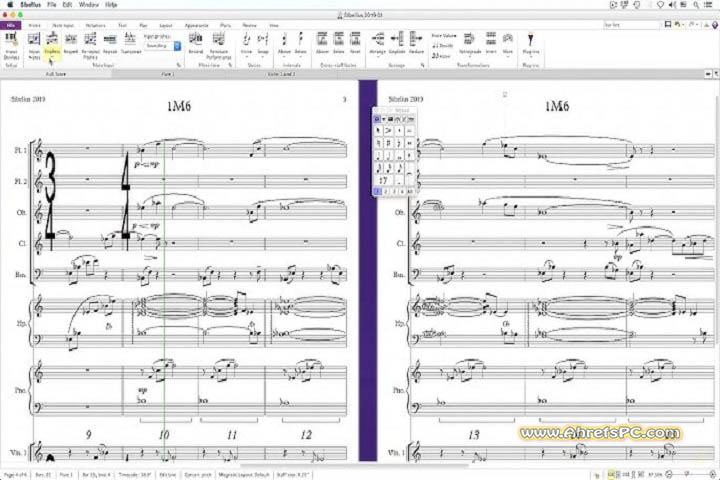
Task: Open the macOS Edit menu
Action: click(68, 5)
